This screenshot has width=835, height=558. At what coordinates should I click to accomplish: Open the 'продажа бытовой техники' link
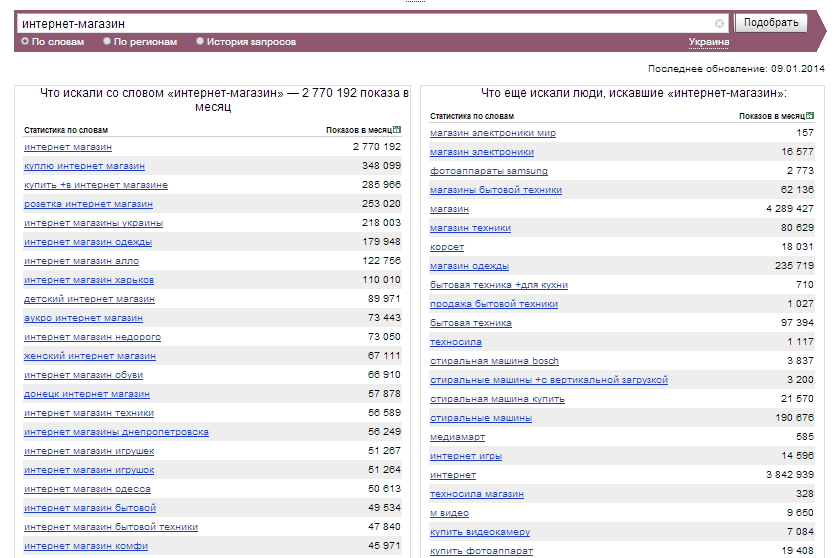coord(494,304)
